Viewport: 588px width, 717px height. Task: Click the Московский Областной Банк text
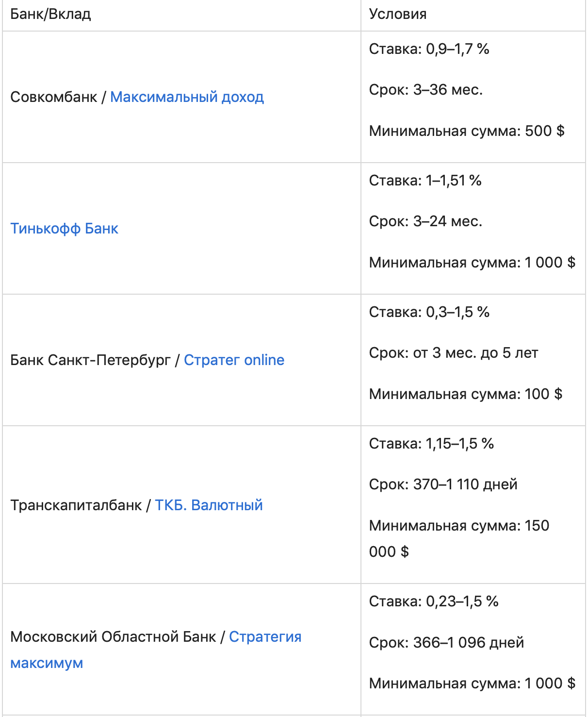coord(113,637)
